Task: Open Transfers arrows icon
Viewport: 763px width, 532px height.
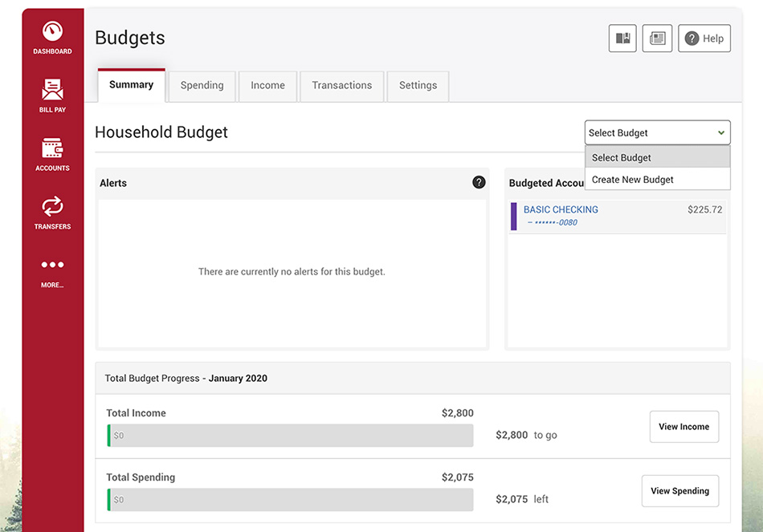Action: (x=52, y=206)
